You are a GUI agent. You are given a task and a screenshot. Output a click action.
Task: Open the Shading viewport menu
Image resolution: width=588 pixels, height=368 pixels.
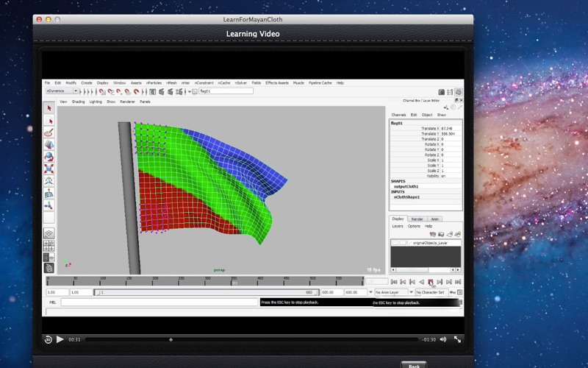pyautogui.click(x=78, y=102)
